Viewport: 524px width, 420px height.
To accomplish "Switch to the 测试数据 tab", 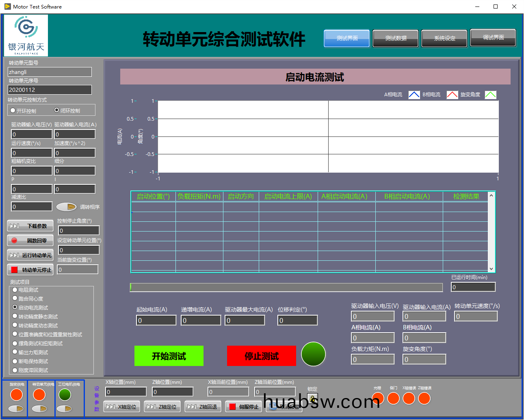I will tap(396, 38).
